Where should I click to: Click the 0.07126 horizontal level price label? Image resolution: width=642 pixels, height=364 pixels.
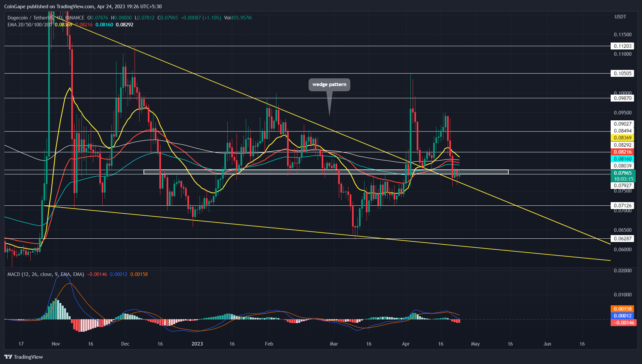622,206
